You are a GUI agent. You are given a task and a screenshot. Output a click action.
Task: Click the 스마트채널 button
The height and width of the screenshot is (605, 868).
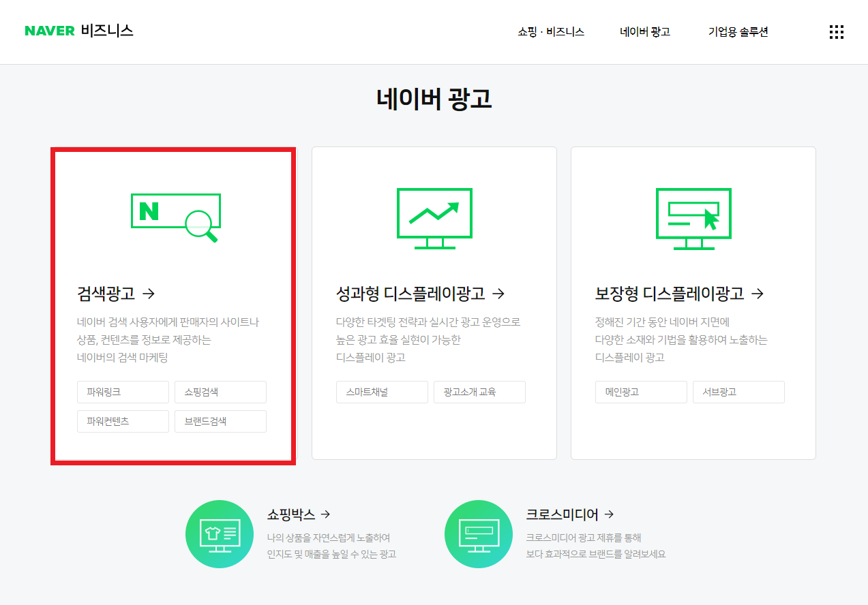[x=382, y=392]
